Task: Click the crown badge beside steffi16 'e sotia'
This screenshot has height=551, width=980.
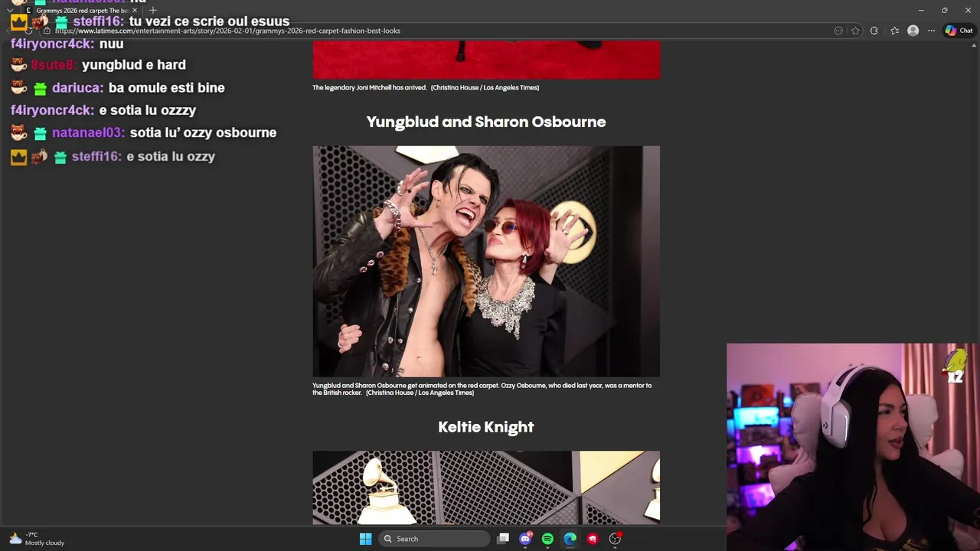Action: pos(19,157)
